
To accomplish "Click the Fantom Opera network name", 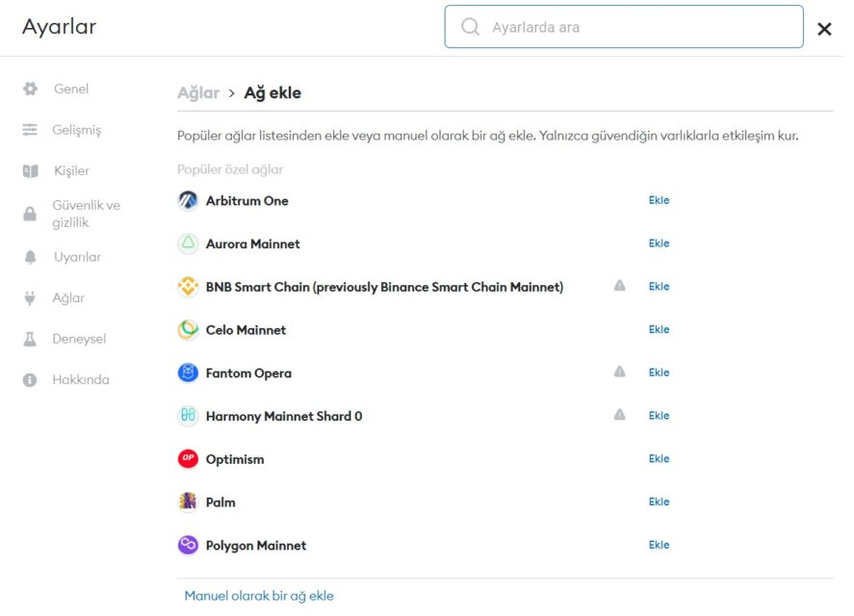I will pyautogui.click(x=248, y=373).
